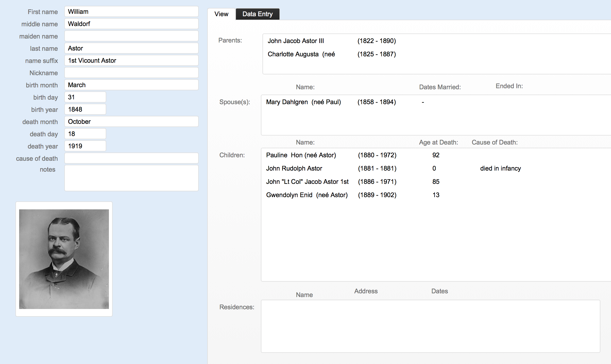Click the empty cause of death field
The height and width of the screenshot is (364, 611).
click(131, 158)
